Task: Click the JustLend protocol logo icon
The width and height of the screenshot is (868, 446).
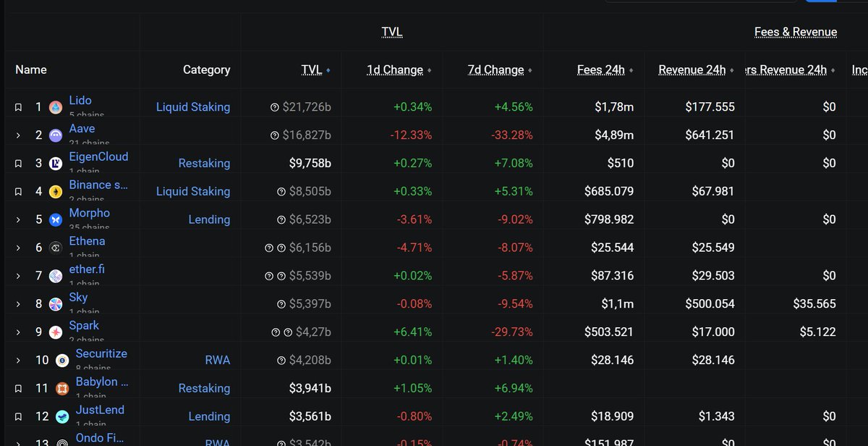Action: click(62, 416)
